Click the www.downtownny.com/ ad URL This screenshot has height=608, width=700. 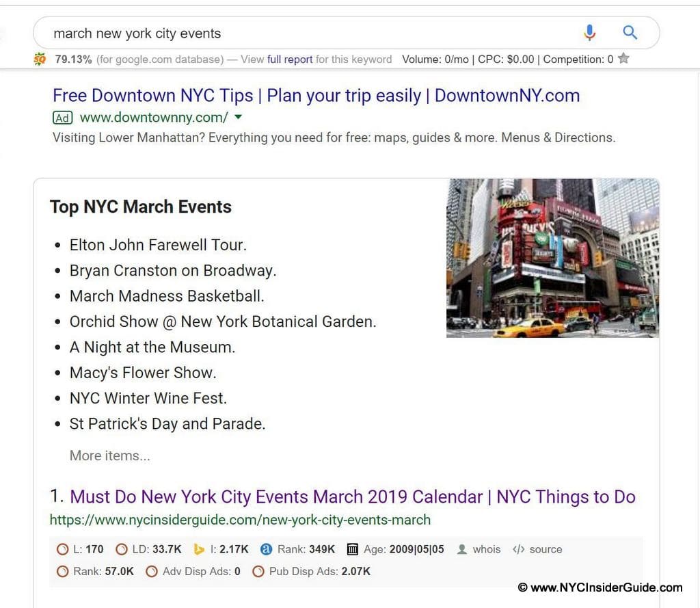click(x=154, y=118)
